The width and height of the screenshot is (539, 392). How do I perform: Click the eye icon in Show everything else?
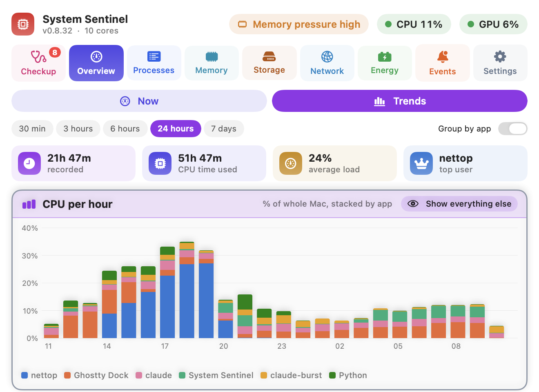tap(413, 204)
